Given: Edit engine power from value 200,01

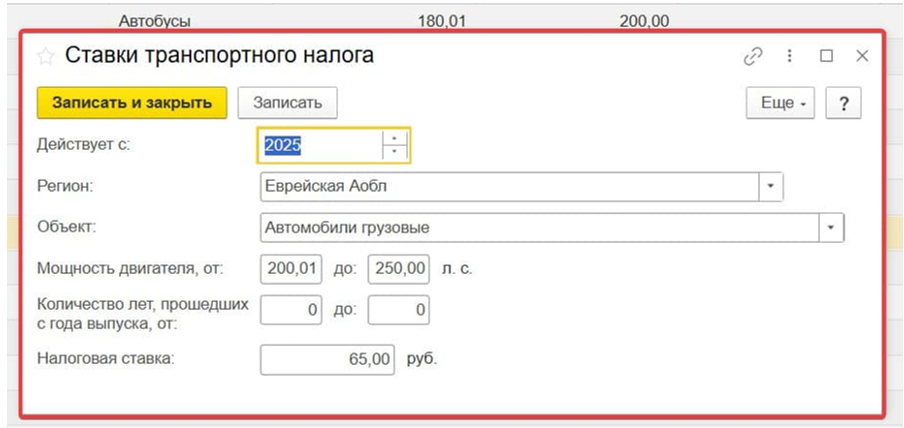Looking at the screenshot, I should (x=292, y=269).
